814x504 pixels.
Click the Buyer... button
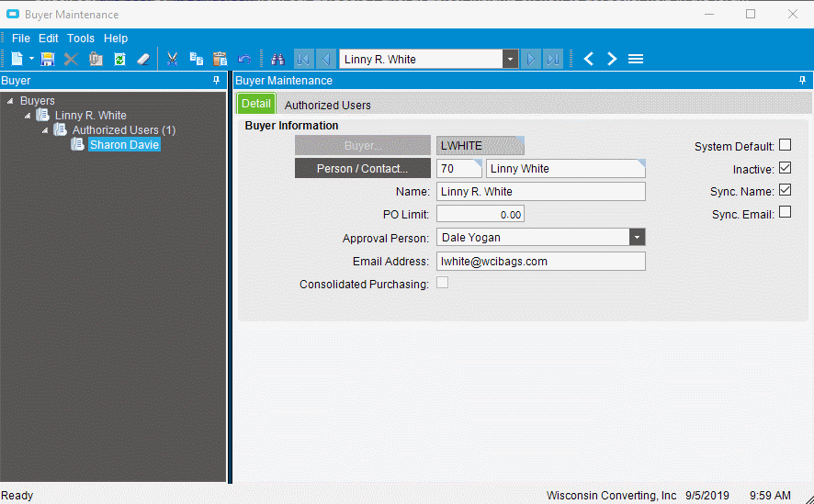click(363, 146)
